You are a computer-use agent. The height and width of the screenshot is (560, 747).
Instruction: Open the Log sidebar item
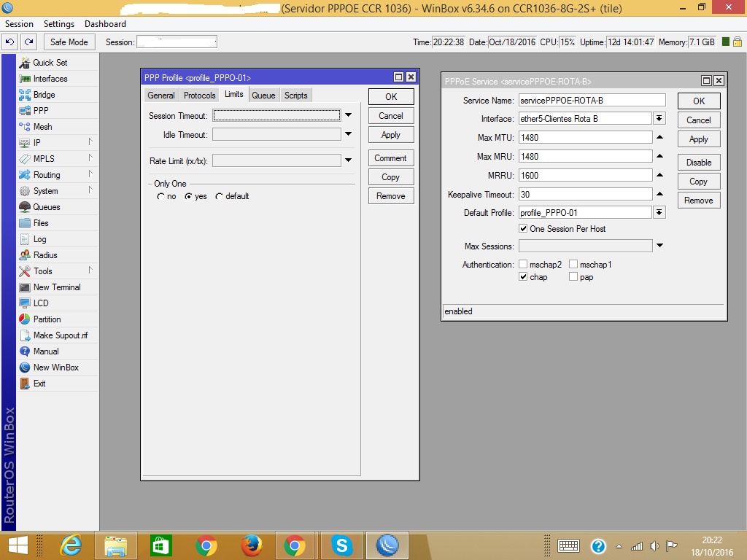(39, 239)
